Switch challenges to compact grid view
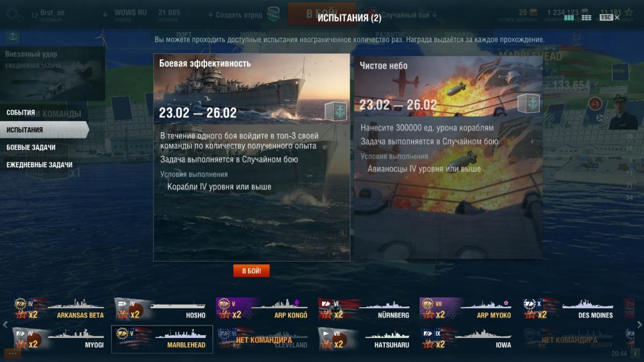 [586, 18]
